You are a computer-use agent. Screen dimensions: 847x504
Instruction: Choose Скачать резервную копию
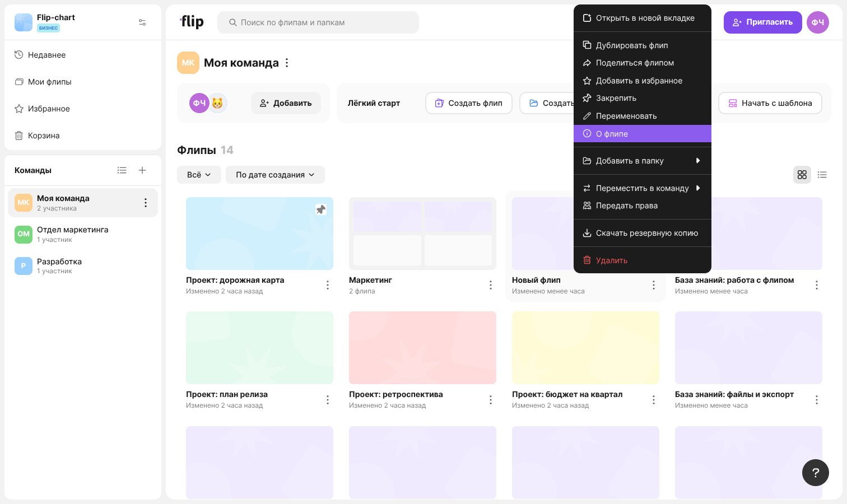pos(643,233)
